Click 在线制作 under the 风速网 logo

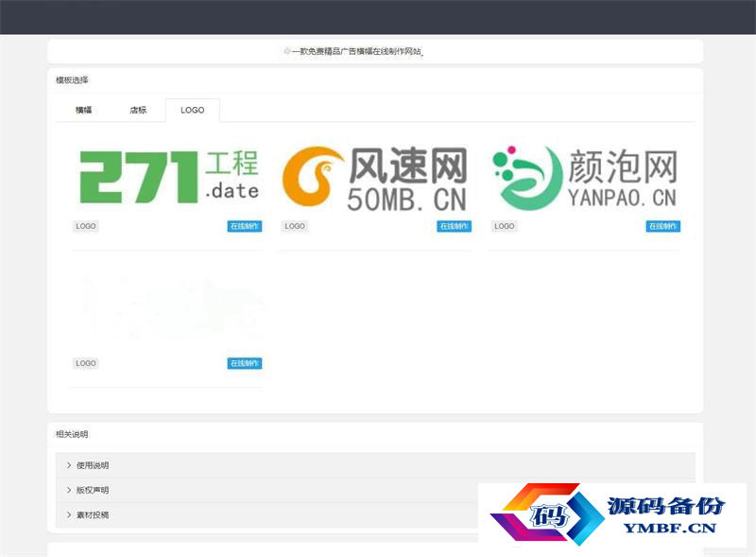coord(454,226)
